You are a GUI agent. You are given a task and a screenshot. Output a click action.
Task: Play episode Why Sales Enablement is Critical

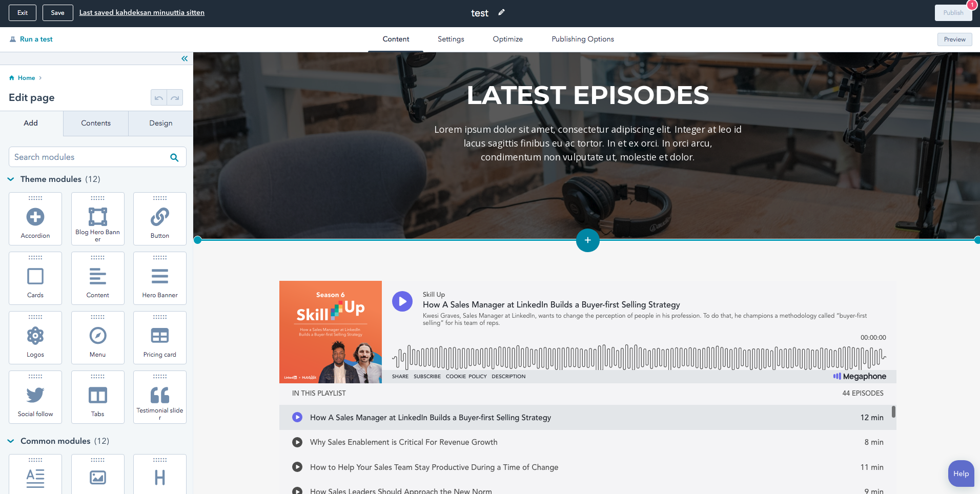tap(297, 442)
